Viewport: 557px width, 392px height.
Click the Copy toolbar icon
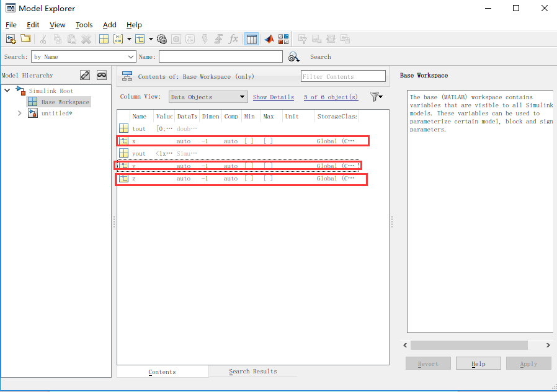coord(58,39)
